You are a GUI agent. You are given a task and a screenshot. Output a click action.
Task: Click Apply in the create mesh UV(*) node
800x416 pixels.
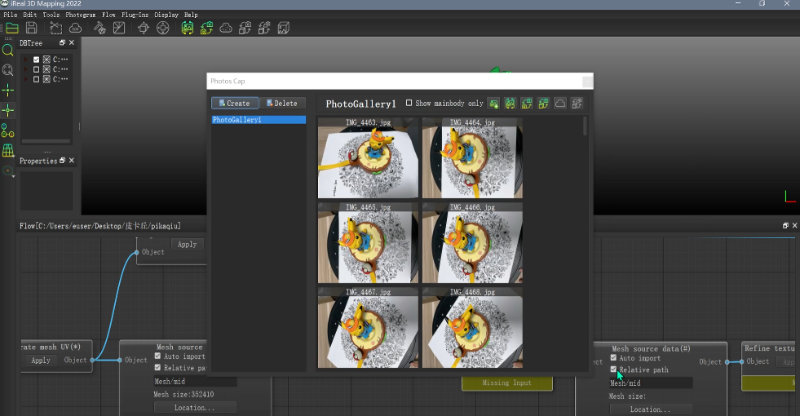click(41, 360)
